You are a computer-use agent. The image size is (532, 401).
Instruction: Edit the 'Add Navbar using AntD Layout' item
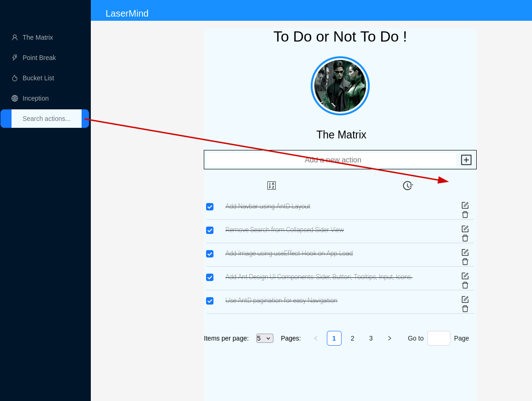tap(465, 205)
